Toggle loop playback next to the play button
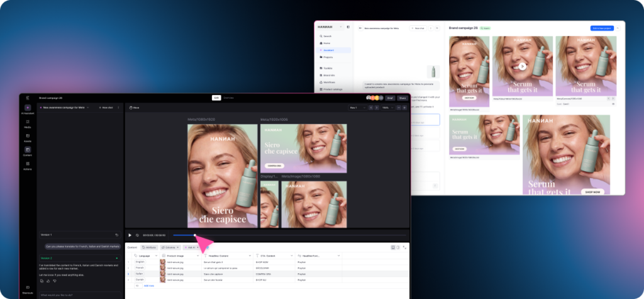The image size is (644, 299). [x=138, y=235]
